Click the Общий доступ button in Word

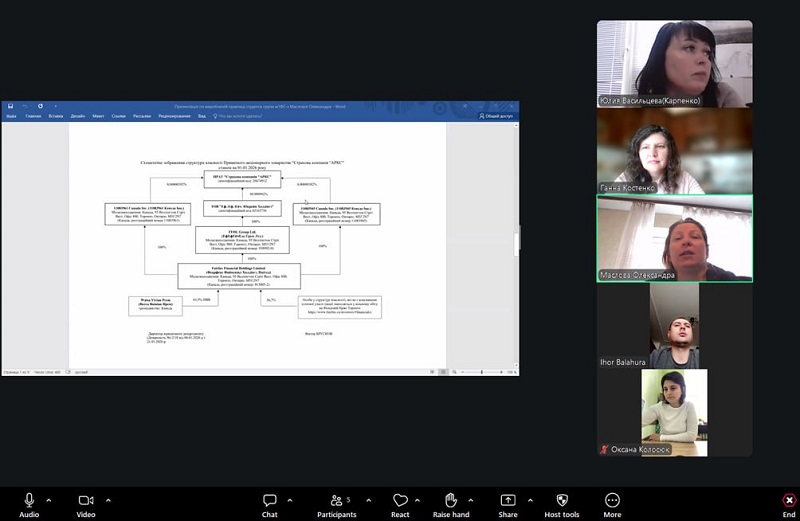click(497, 116)
